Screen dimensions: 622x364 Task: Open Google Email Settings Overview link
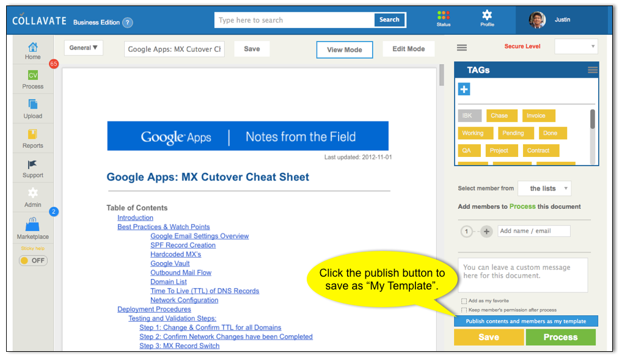coord(200,236)
